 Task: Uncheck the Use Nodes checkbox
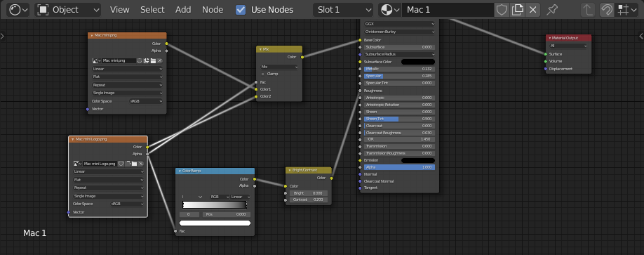(241, 9)
